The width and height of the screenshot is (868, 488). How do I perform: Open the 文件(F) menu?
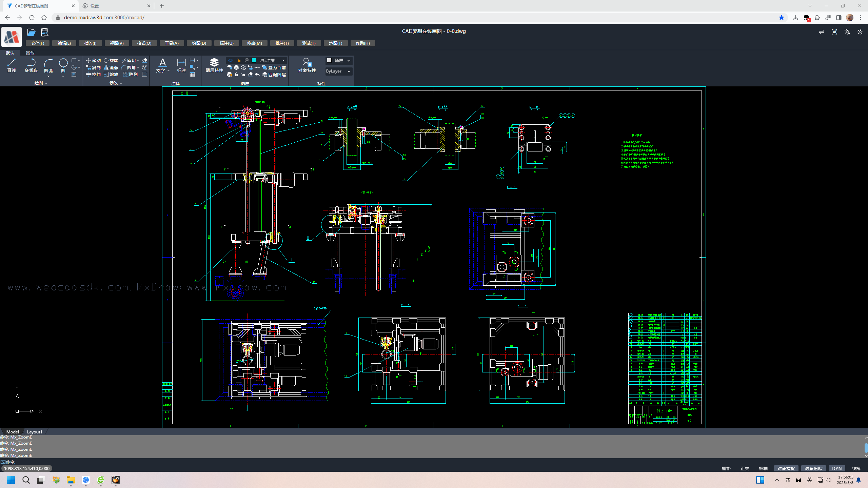[x=38, y=43]
